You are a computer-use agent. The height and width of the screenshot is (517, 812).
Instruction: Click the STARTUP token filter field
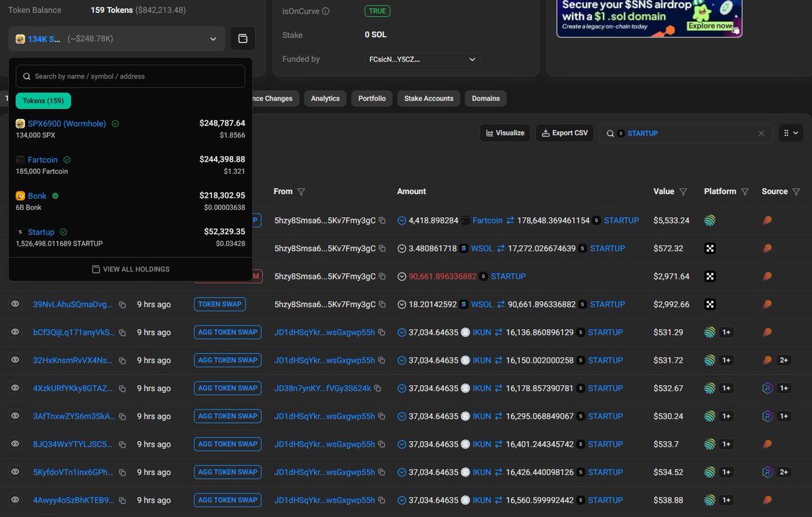686,133
